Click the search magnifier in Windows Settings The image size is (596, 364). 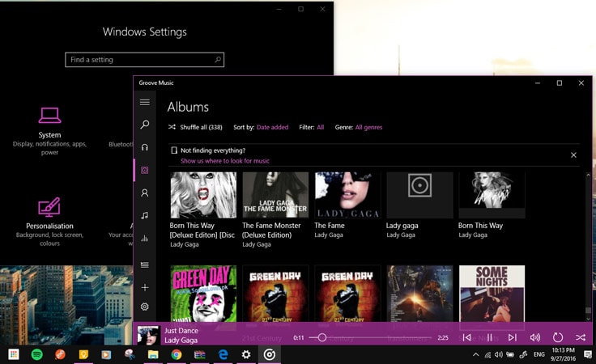pos(218,60)
